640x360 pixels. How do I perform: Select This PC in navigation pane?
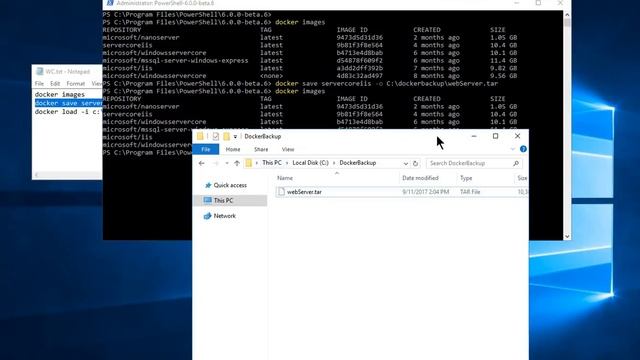coord(223,200)
